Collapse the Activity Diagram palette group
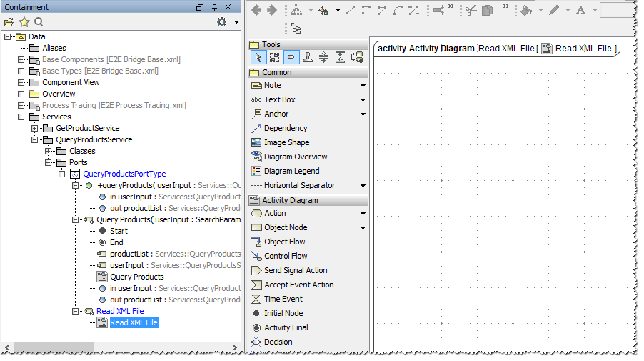 click(x=289, y=200)
